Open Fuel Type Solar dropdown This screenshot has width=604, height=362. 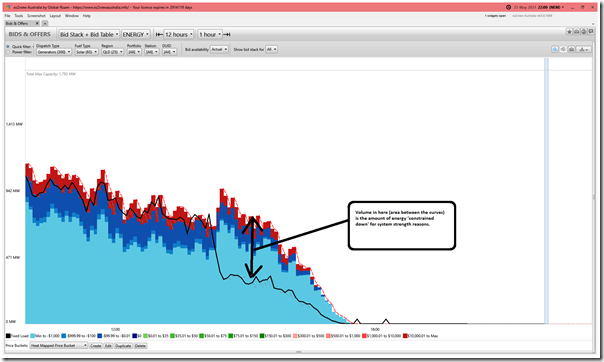[86, 52]
